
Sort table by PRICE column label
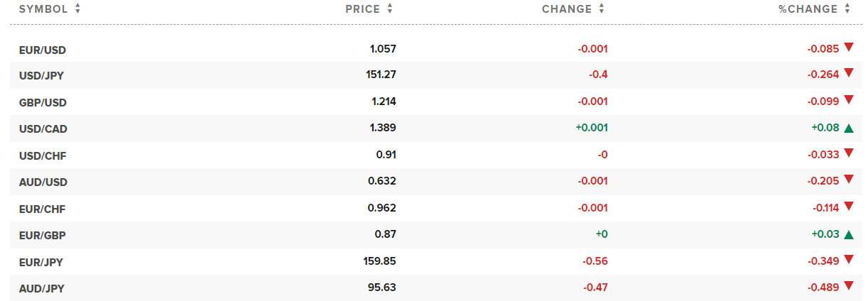pos(362,9)
